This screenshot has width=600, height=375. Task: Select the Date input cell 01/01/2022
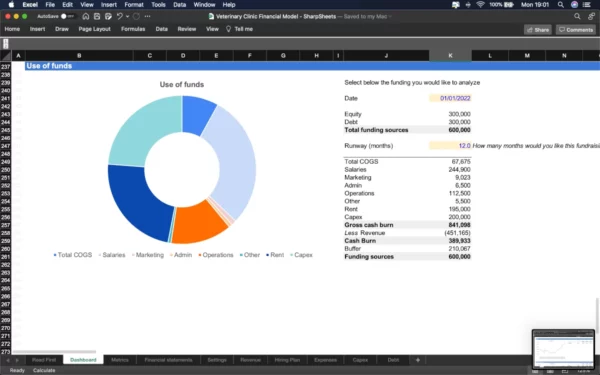tap(450, 98)
